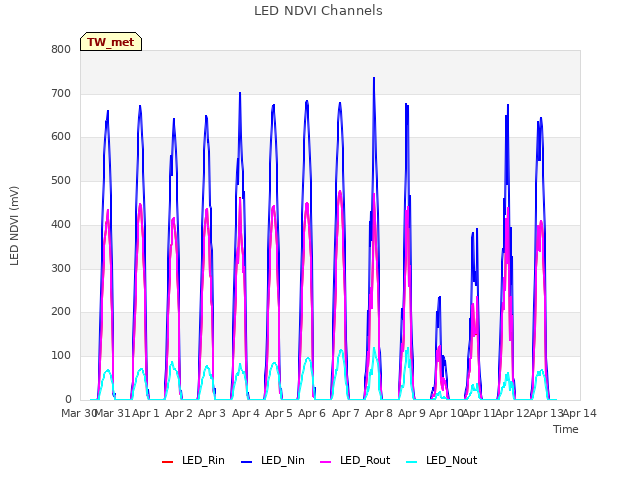The image size is (640, 480).
Task: Toggle the LED_Rin legend entry
Action: click(193, 461)
